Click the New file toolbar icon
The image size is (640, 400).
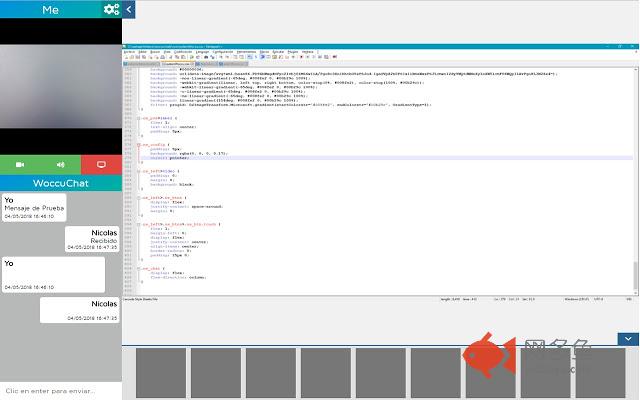(x=126, y=57)
